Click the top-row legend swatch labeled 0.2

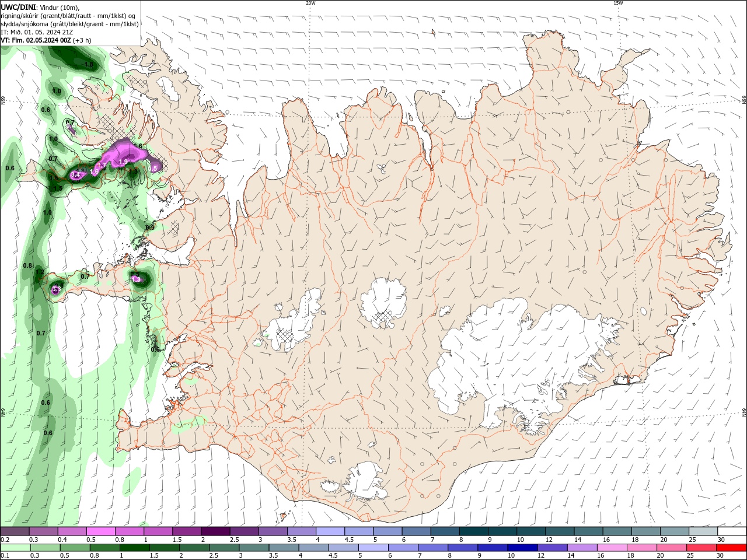(x=15, y=531)
